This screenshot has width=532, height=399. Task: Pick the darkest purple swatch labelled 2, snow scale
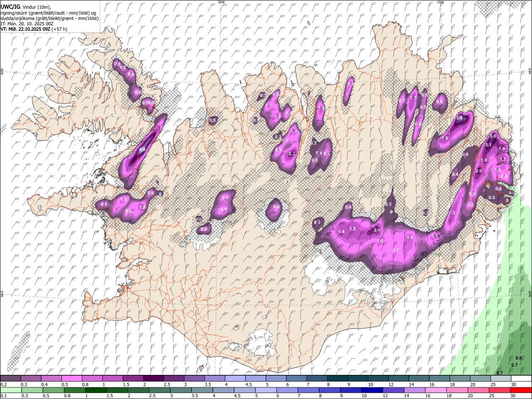153,379
